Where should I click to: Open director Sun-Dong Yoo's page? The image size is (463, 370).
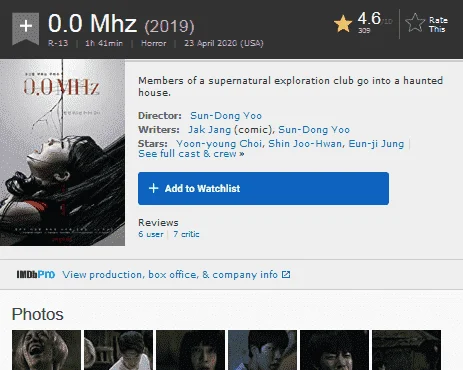[x=226, y=116]
